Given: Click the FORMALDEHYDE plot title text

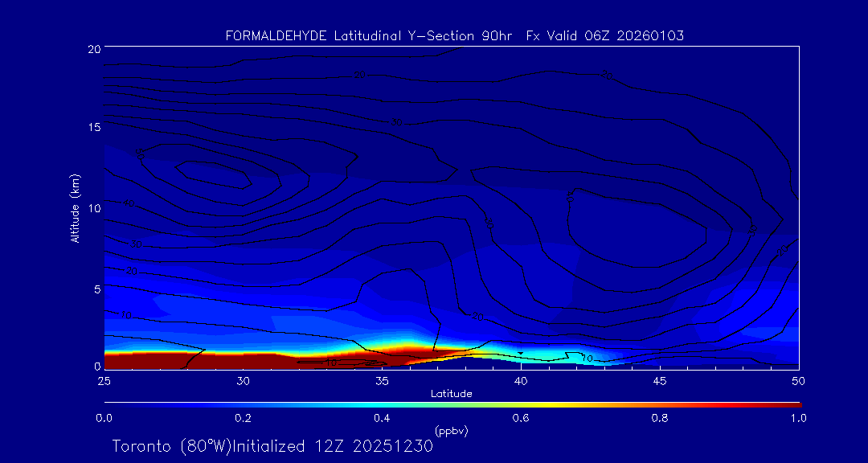Looking at the screenshot, I should [x=455, y=36].
